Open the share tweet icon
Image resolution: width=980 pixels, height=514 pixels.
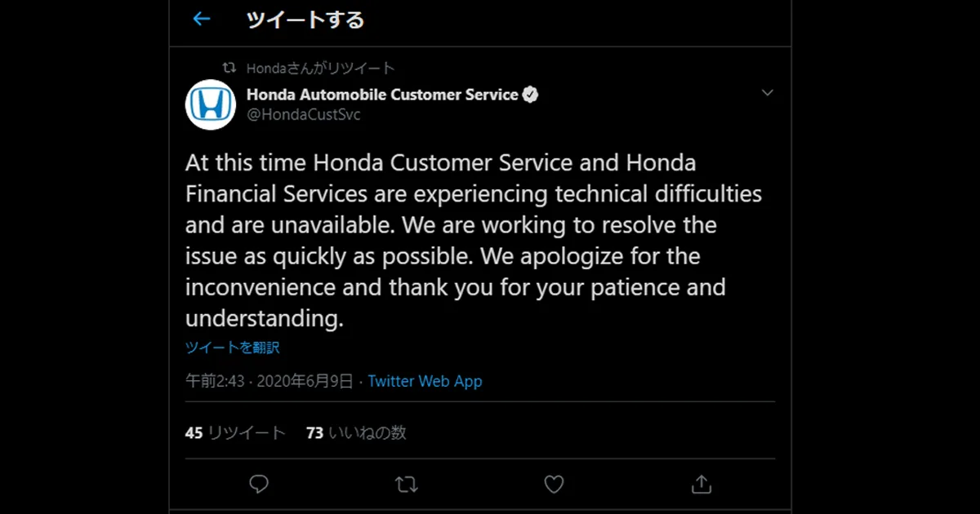(x=701, y=484)
